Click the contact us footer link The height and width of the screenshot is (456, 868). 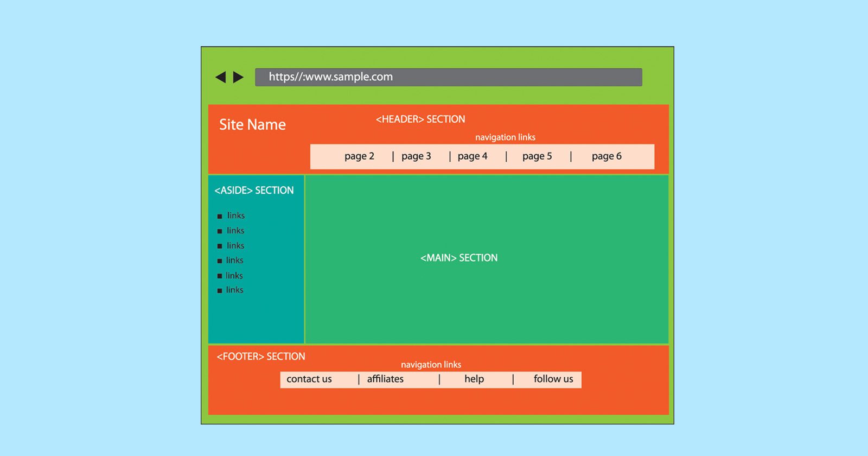pos(309,379)
